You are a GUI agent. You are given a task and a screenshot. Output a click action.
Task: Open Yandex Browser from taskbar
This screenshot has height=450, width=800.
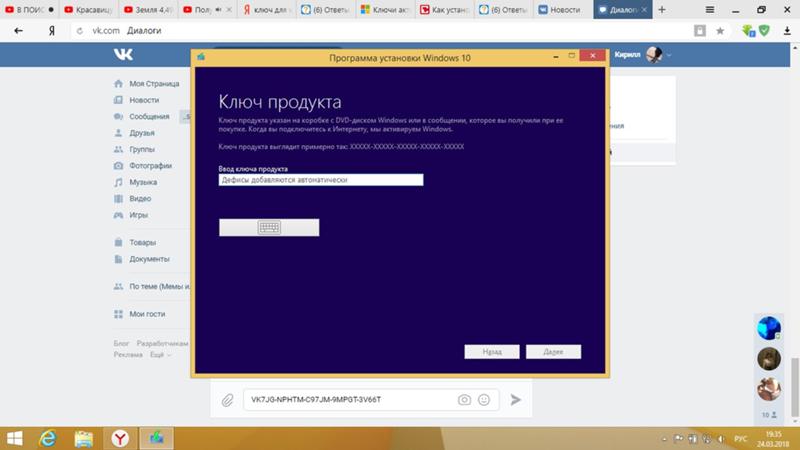[120, 438]
